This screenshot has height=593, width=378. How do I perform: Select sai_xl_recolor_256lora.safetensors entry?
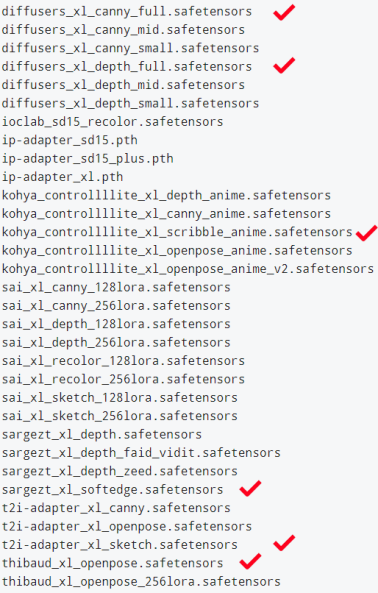pyautogui.click(x=123, y=379)
